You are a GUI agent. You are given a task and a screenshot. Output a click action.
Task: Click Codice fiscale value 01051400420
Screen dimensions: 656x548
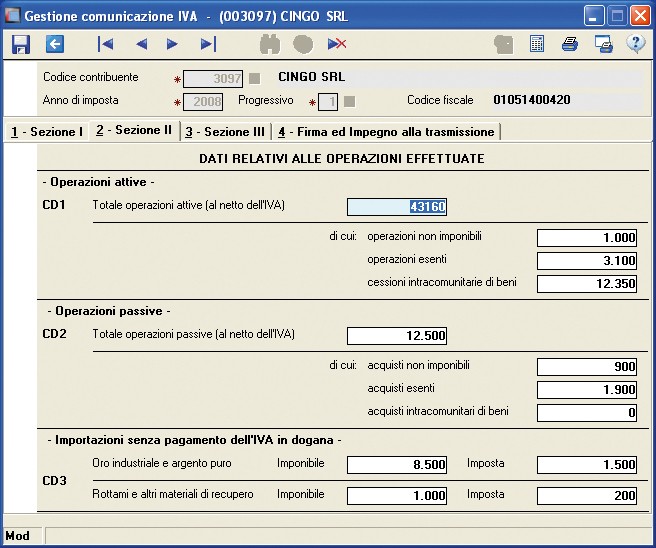pos(532,100)
